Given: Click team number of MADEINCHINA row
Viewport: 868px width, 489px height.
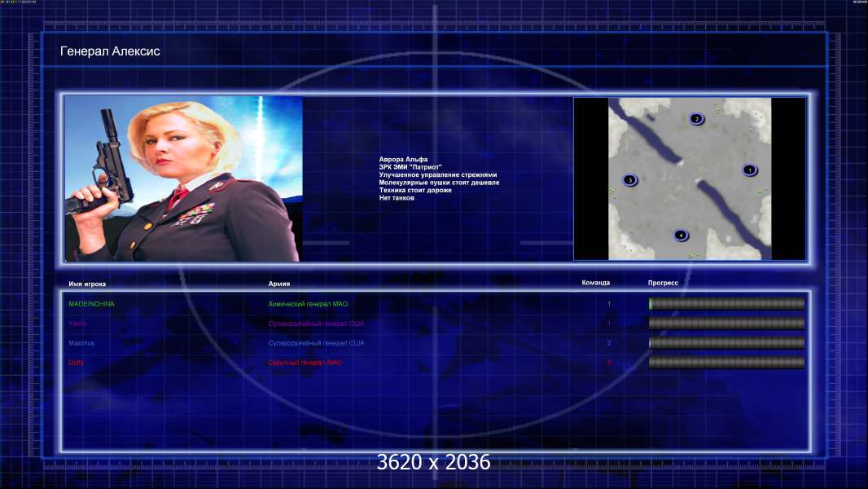Looking at the screenshot, I should [x=609, y=304].
